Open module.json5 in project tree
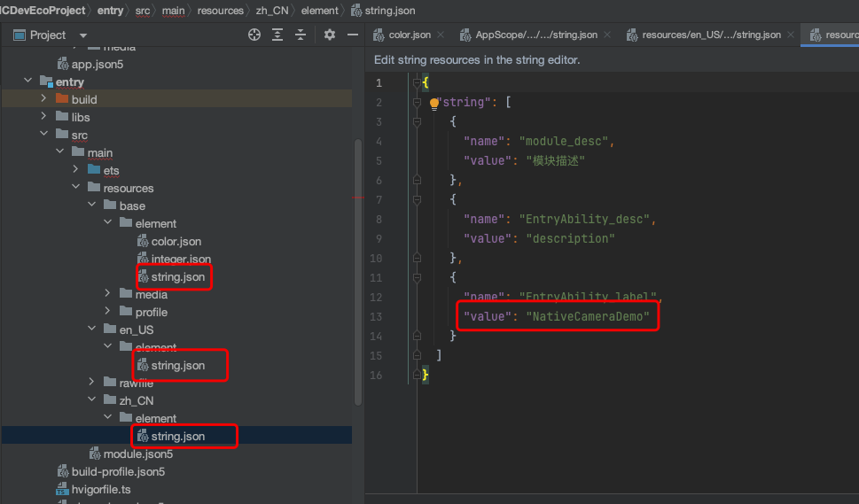 click(x=137, y=454)
